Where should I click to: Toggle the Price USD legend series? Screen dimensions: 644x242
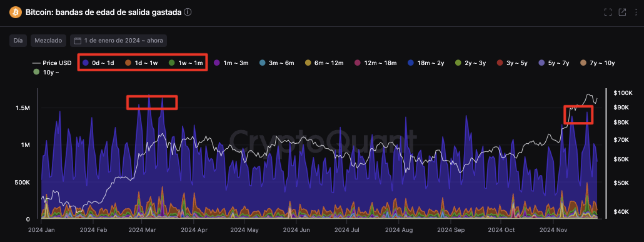click(52, 63)
